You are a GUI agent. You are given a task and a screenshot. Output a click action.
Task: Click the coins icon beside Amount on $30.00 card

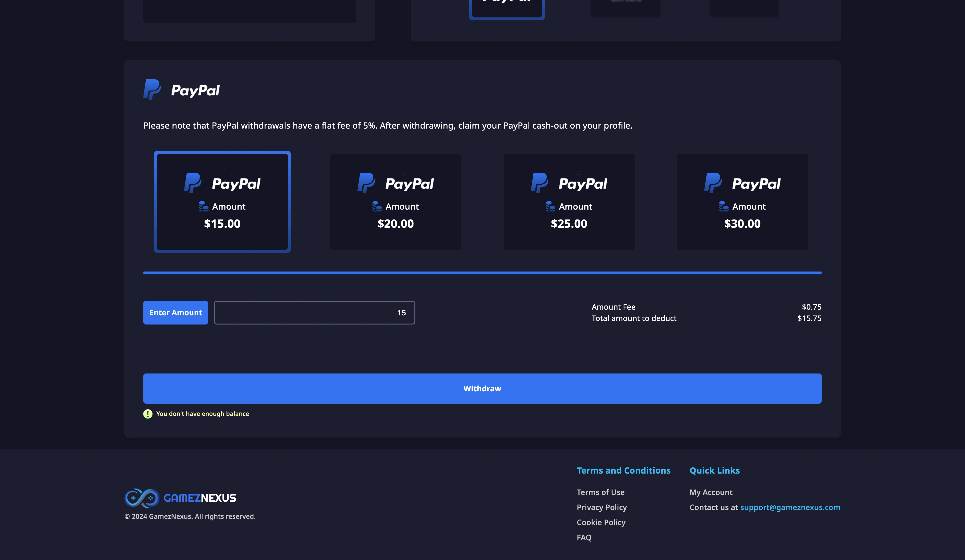724,206
